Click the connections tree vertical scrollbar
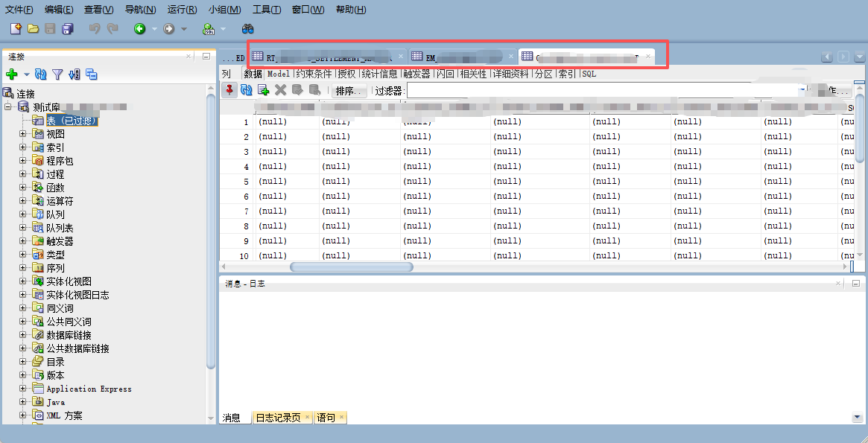Viewport: 868px width, 443px height. coord(211,231)
